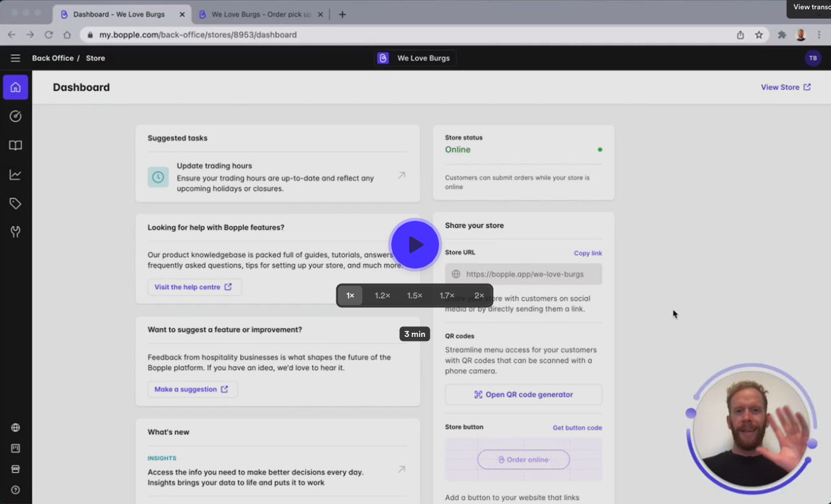Image resolution: width=831 pixels, height=504 pixels.
Task: Click the browser forward arrow
Action: click(x=30, y=34)
